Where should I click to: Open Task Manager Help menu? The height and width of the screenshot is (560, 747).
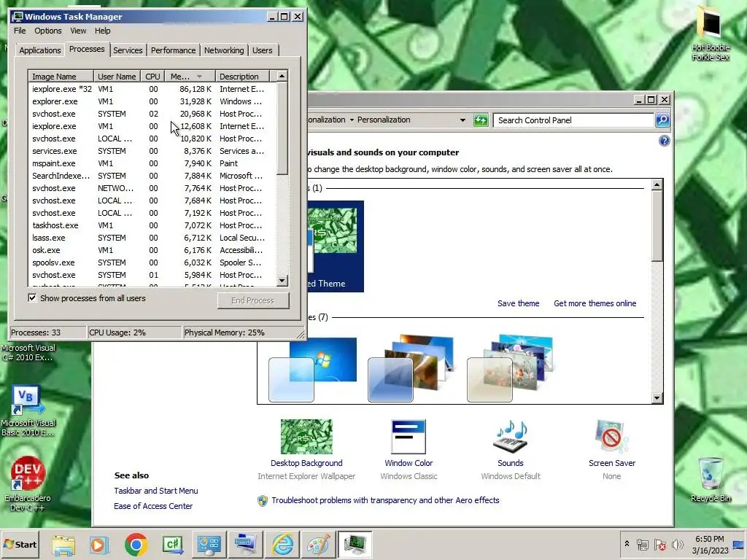click(102, 31)
